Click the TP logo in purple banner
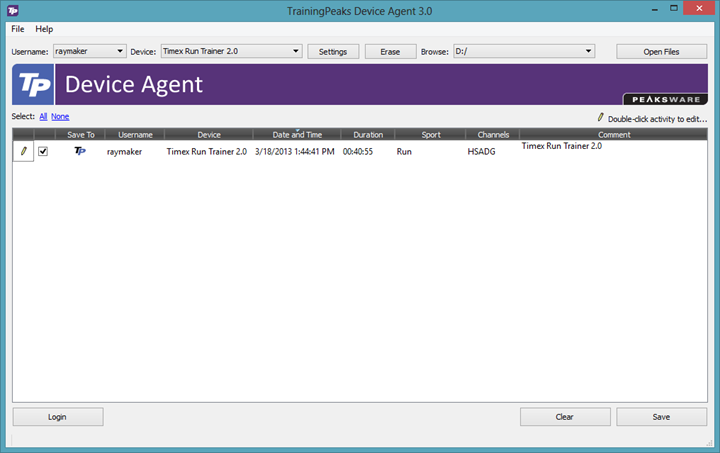 (x=33, y=84)
